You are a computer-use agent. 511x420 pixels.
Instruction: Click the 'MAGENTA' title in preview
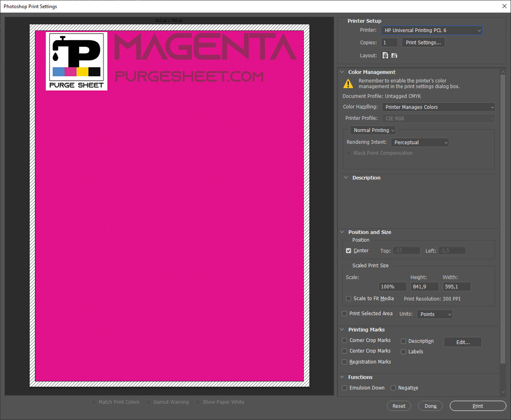pos(205,47)
